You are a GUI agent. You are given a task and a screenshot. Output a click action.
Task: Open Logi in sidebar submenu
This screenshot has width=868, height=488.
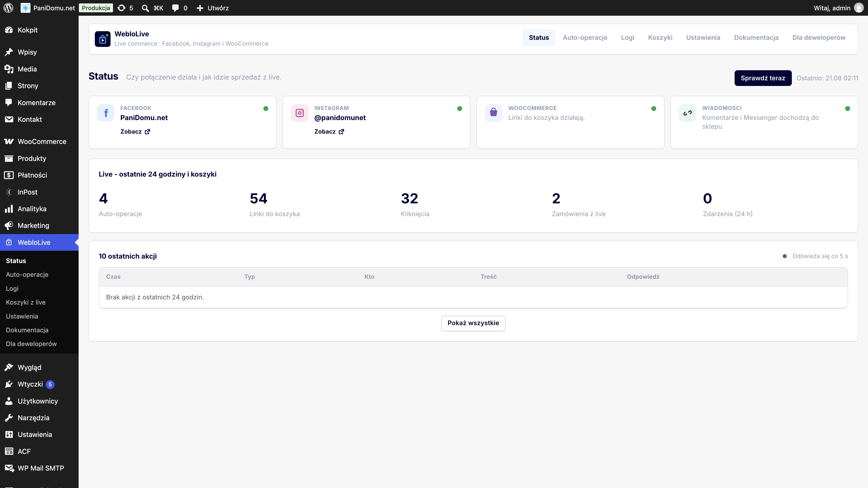point(12,289)
